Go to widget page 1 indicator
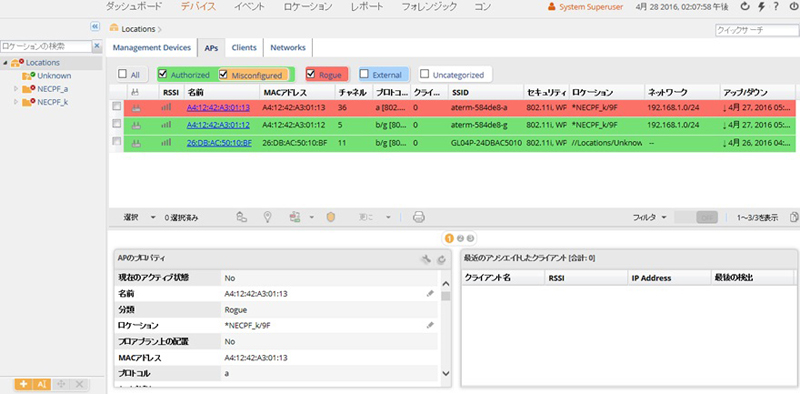The image size is (800, 394). pos(449,238)
